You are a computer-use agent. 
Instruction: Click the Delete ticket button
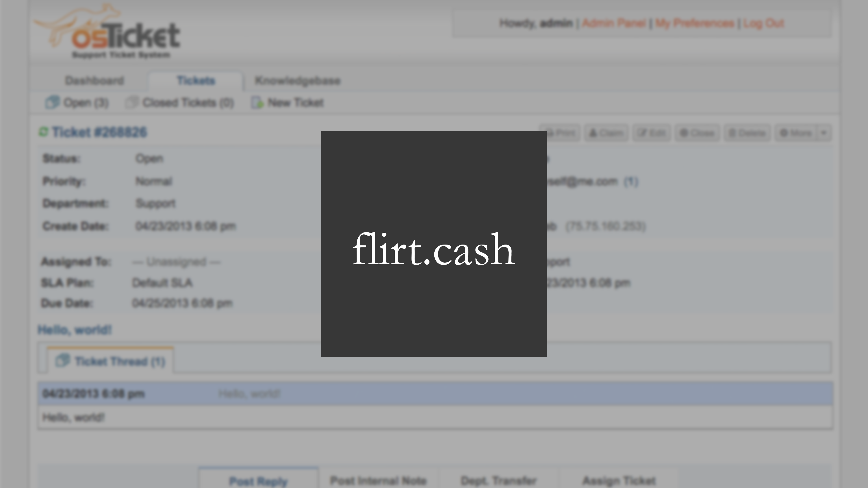pos(747,133)
